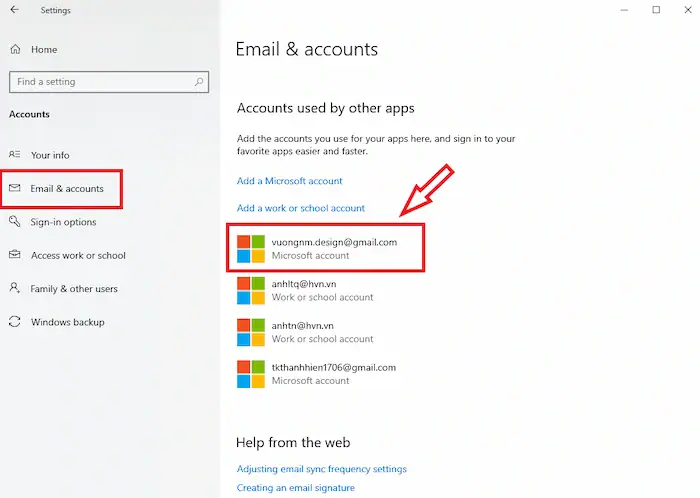Select Email & accounts in sidebar
The height and width of the screenshot is (498, 700).
click(67, 188)
